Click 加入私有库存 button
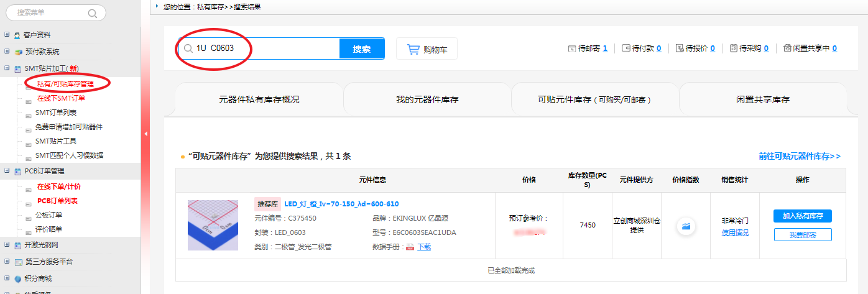868x294 pixels. point(802,216)
